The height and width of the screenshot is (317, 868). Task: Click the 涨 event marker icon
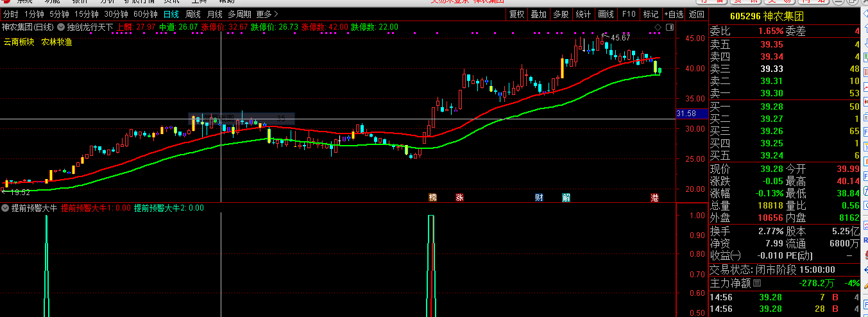(x=459, y=198)
